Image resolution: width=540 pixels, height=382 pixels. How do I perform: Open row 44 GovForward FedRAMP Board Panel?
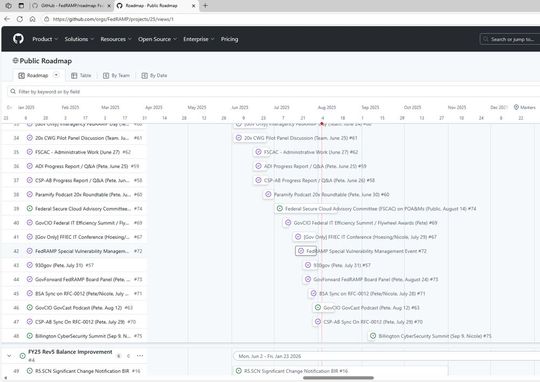click(83, 279)
